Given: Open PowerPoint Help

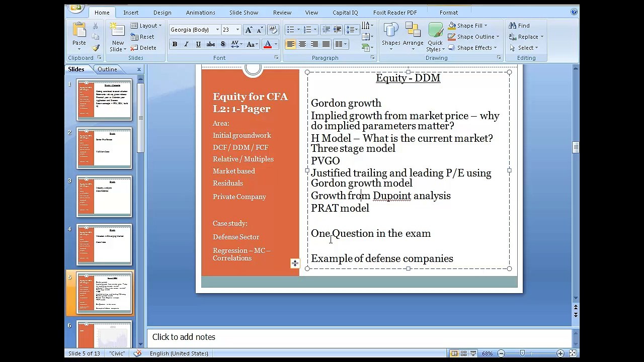Looking at the screenshot, I should [x=574, y=12].
